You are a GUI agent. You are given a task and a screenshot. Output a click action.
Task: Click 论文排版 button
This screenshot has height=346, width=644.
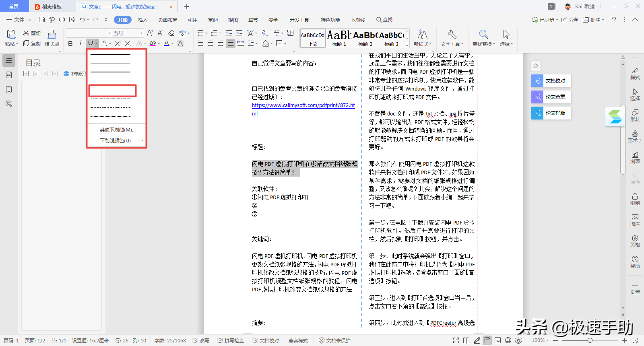pyautogui.click(x=551, y=113)
